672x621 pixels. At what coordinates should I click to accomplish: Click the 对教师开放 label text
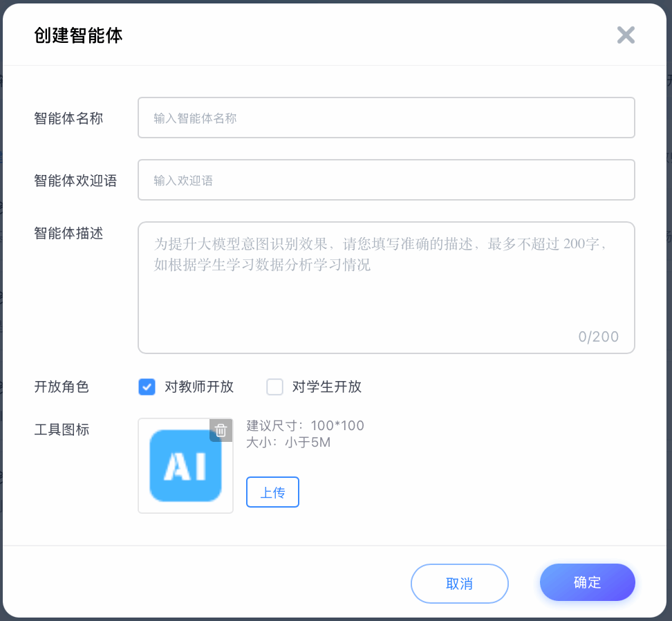click(x=199, y=387)
